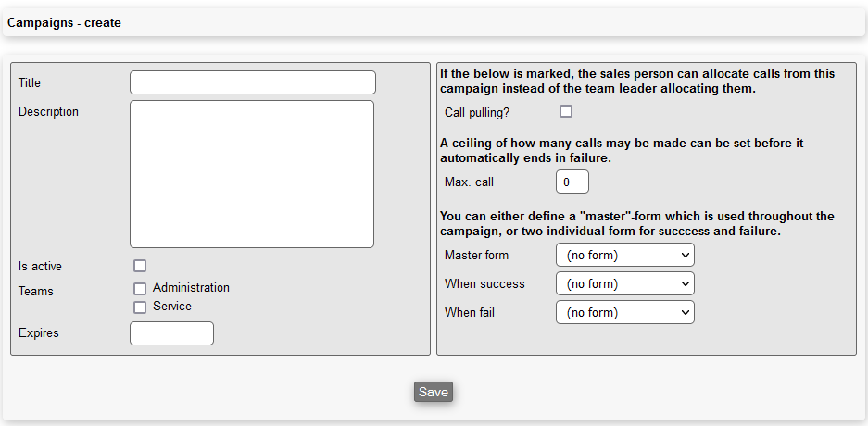
Task: Click the Administration team label
Action: 191,288
